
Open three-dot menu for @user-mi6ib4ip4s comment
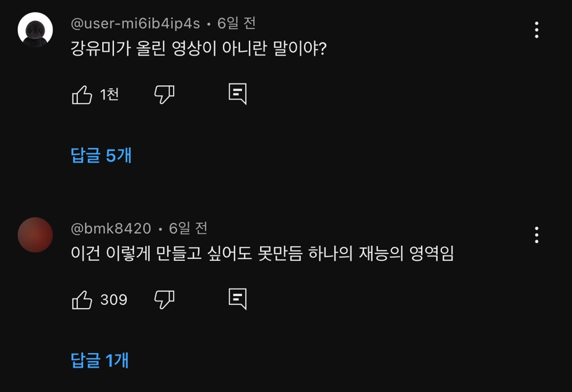coord(536,30)
